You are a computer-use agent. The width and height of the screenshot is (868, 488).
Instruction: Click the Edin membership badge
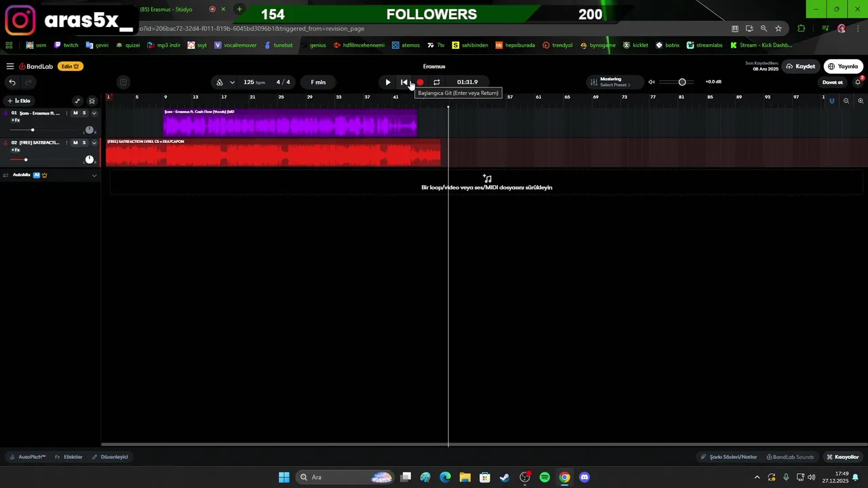pos(70,66)
